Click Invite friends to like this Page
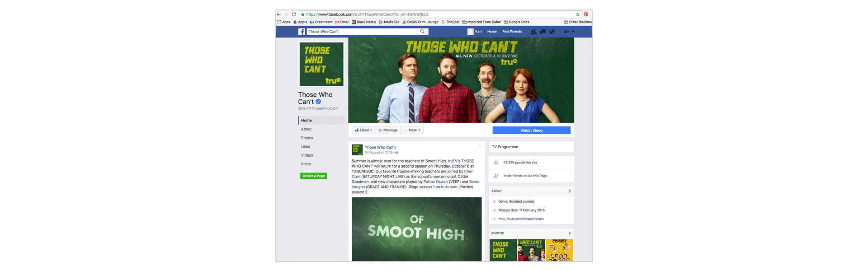The image size is (868, 271). (x=525, y=176)
